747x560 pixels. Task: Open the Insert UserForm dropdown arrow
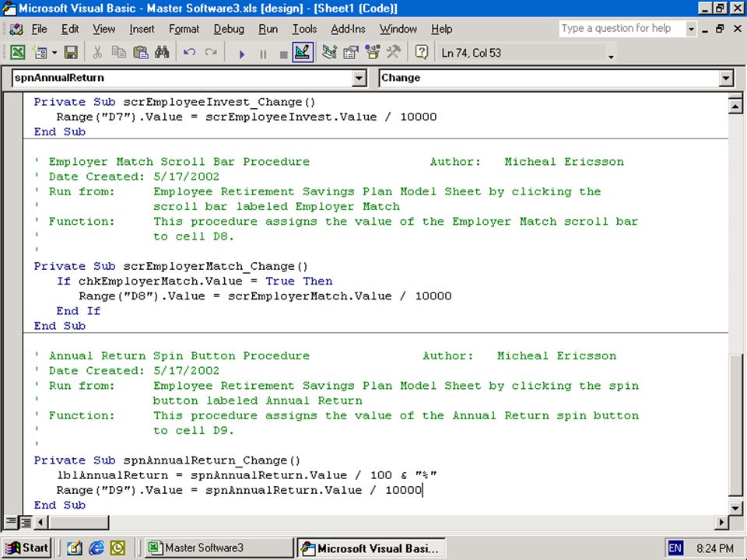(x=54, y=52)
